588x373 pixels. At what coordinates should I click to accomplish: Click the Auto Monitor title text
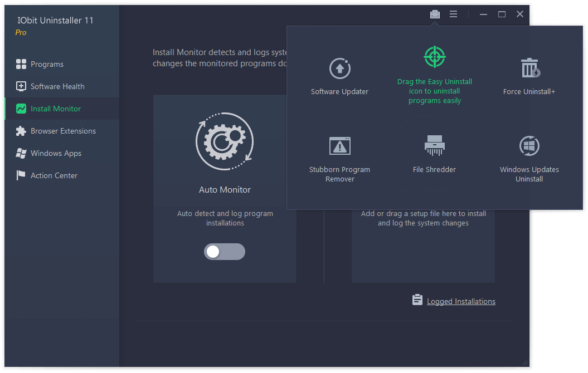tap(225, 190)
